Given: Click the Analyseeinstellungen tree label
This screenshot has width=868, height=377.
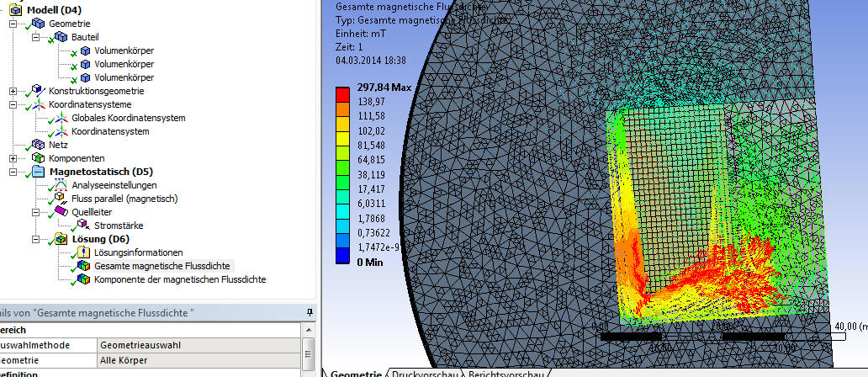Looking at the screenshot, I should pos(114,185).
